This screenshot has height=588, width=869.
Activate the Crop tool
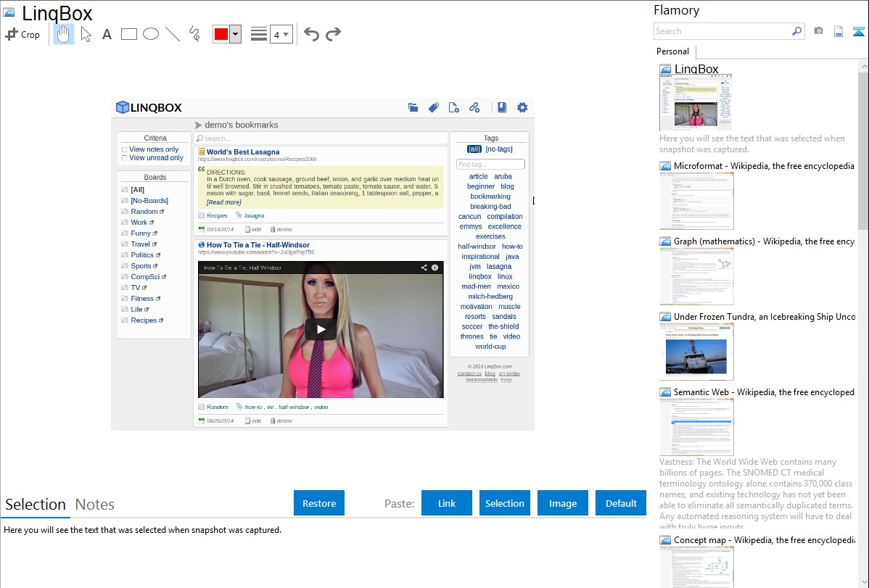click(22, 34)
